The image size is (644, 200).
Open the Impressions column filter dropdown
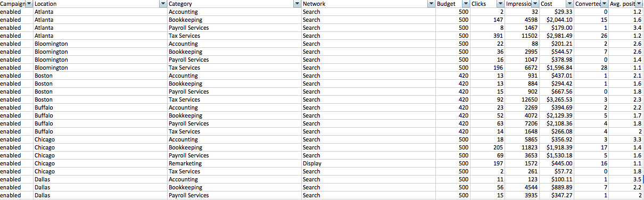(534, 4)
